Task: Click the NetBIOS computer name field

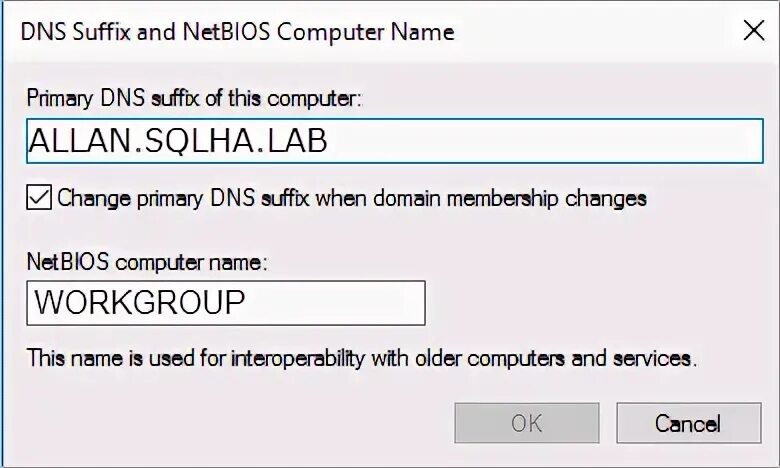Action: 226,303
